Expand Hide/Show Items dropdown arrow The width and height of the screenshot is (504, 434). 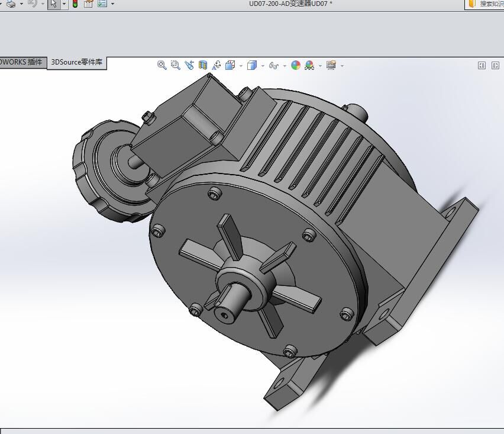tap(285, 66)
